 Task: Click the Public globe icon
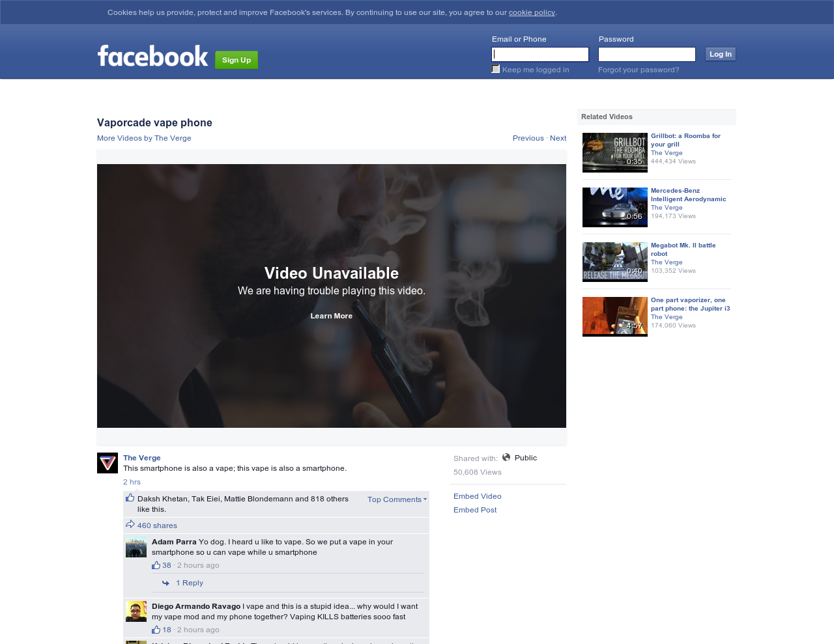pyautogui.click(x=506, y=457)
